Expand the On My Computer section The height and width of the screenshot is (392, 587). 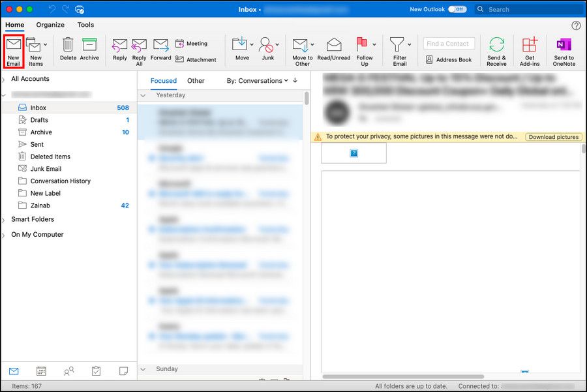click(x=3, y=235)
